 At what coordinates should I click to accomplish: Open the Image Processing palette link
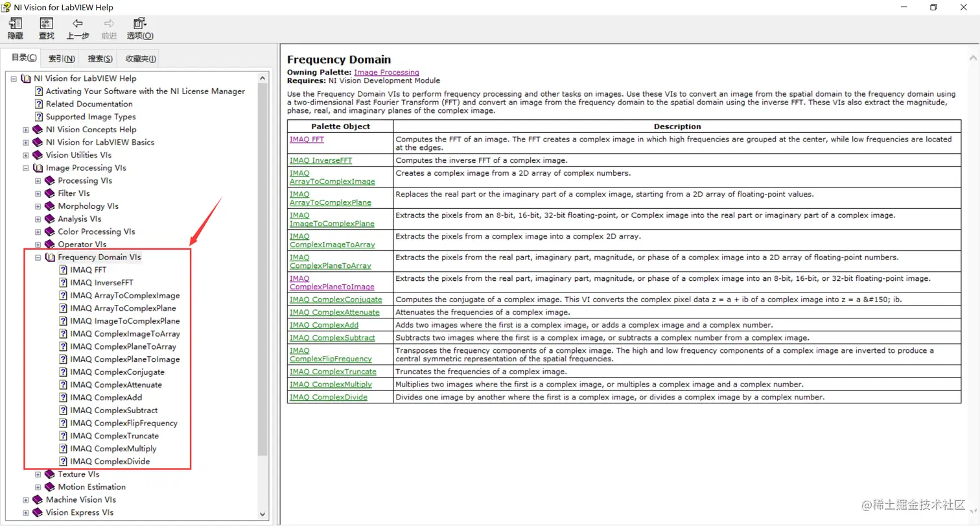click(x=386, y=72)
